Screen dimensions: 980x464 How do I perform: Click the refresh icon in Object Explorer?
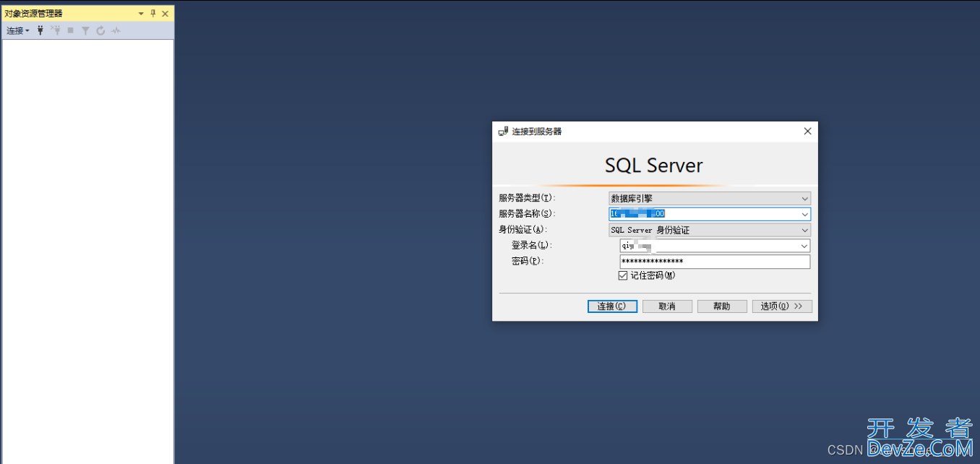coord(100,30)
